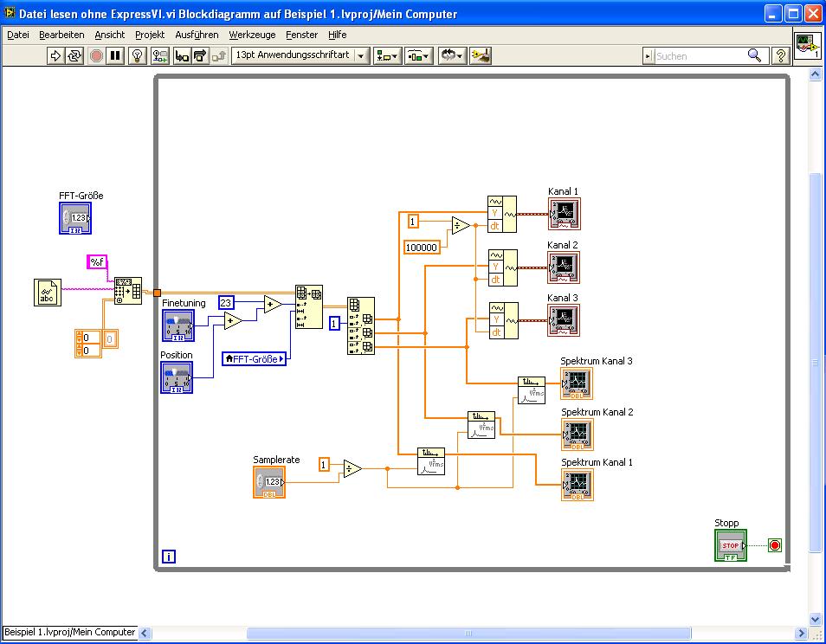Click the horizontal scrollbar left arrow
The height and width of the screenshot is (644, 826).
tap(145, 633)
